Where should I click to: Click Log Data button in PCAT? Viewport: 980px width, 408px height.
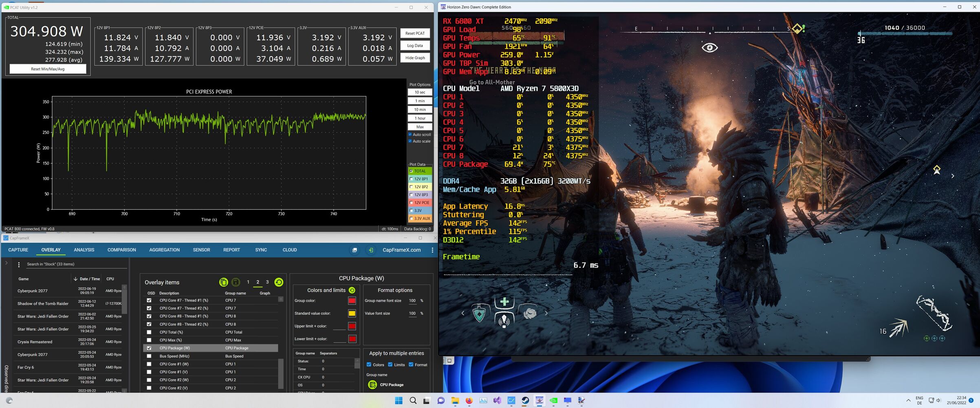415,46
